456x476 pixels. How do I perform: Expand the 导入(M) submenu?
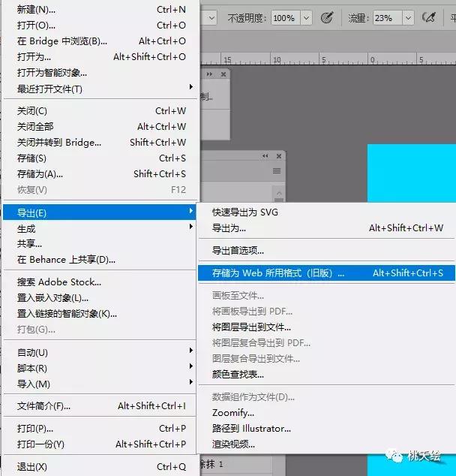pos(100,384)
